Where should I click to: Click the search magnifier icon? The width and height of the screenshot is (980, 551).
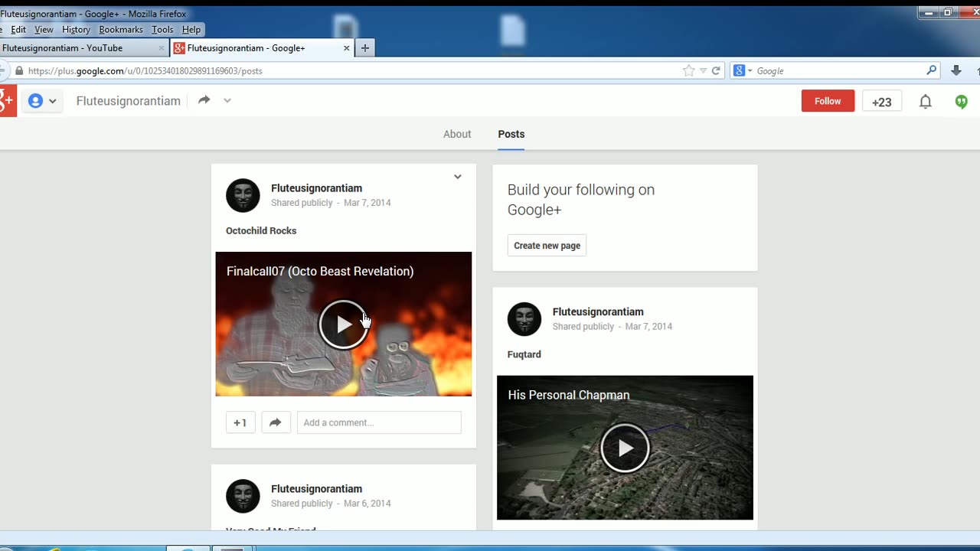(931, 70)
